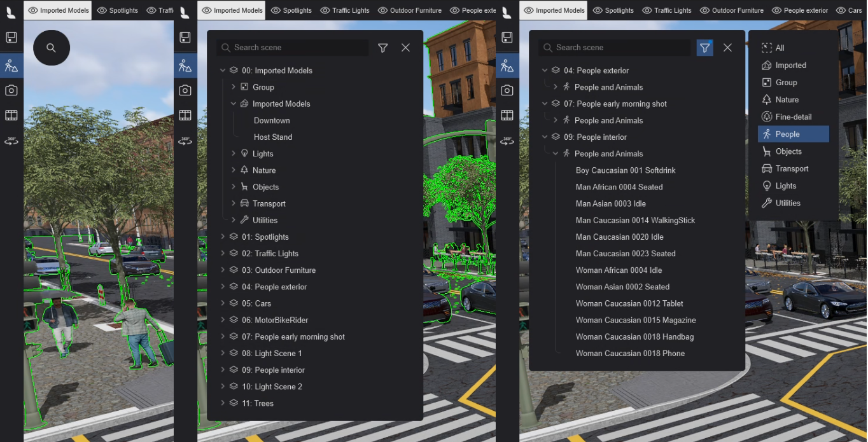This screenshot has height=442, width=868.
Task: Switch to the Cars layer tab
Action: pos(855,10)
